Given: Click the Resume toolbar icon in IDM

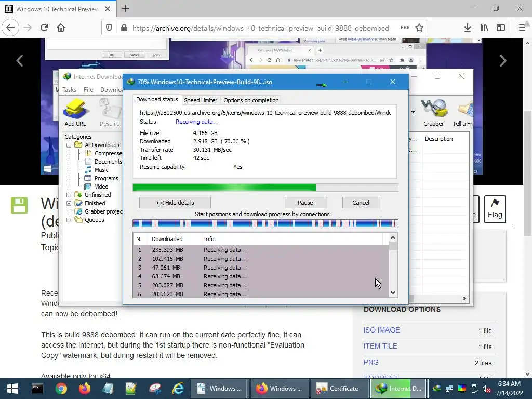Looking at the screenshot, I should [x=110, y=112].
